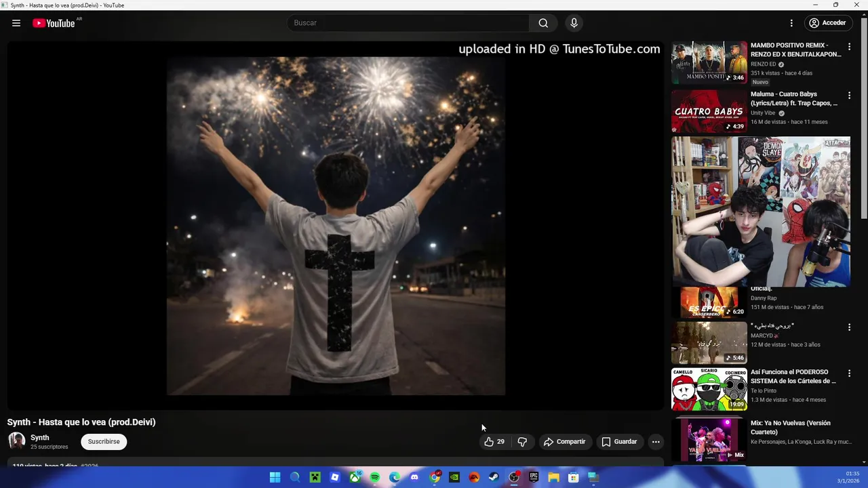Open Discord from taskbar
This screenshot has width=868, height=488.
[414, 477]
